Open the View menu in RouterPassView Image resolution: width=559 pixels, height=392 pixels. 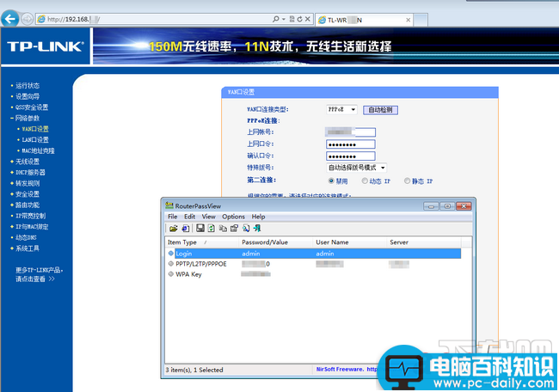coord(208,217)
